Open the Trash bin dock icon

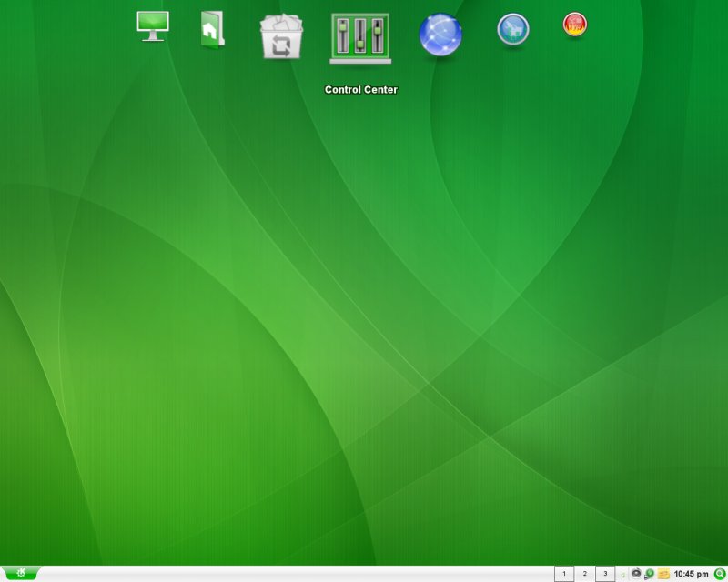tap(281, 37)
